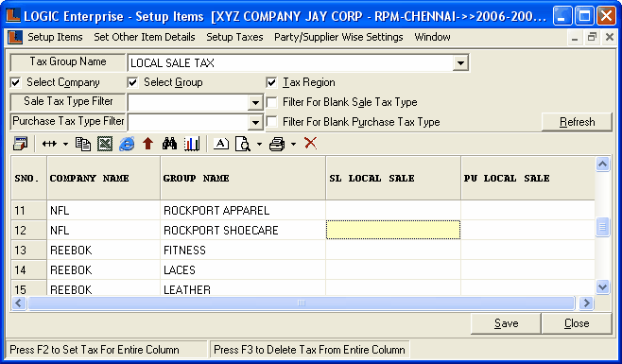Click the LOGIC app icon in menu bar
Viewport: 622px width, 364px height.
(15, 37)
